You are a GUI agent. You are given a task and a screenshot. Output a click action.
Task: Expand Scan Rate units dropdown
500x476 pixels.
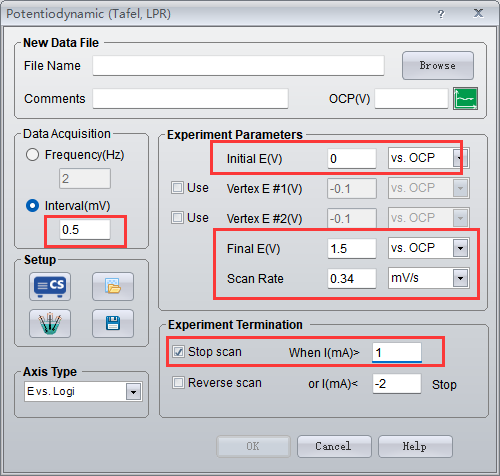coord(460,278)
